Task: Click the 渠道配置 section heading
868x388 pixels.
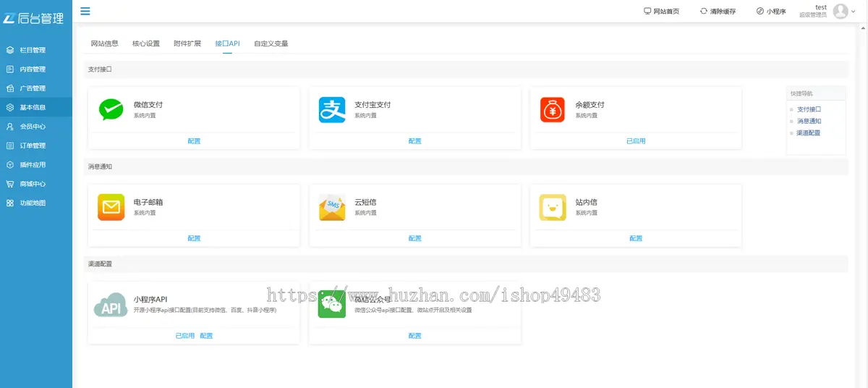Action: pos(100,264)
